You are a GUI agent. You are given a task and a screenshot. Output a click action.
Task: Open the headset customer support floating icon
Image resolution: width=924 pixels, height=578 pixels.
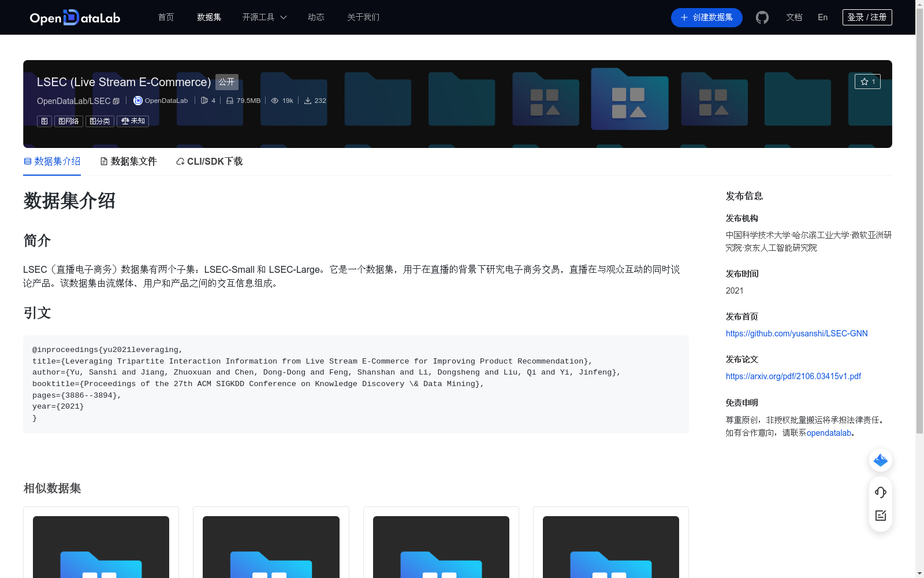[x=880, y=492]
